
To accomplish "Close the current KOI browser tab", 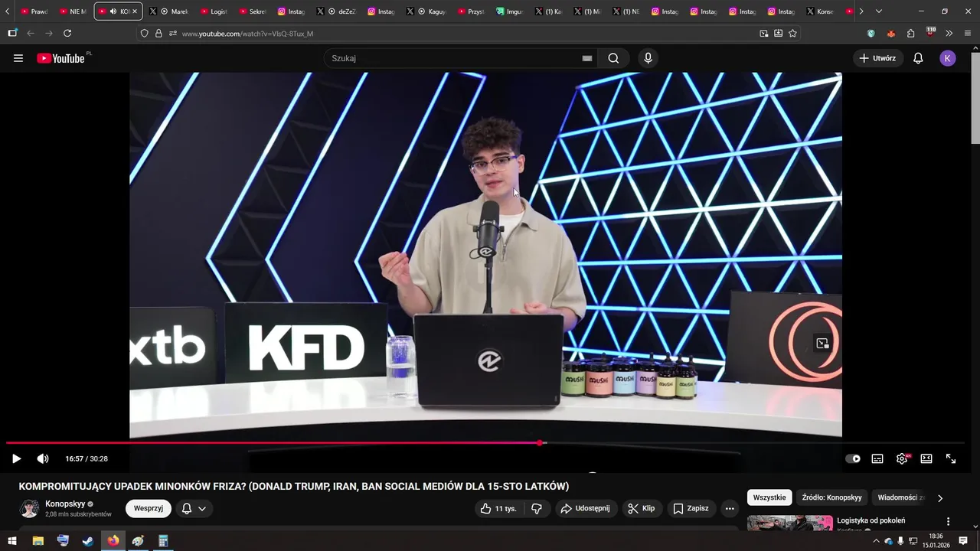I will pos(135,11).
